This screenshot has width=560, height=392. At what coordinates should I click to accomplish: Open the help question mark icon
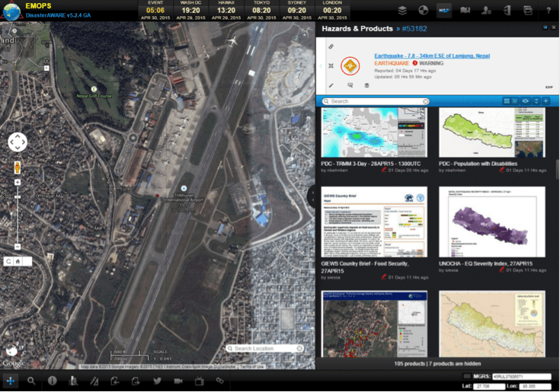pos(548,10)
